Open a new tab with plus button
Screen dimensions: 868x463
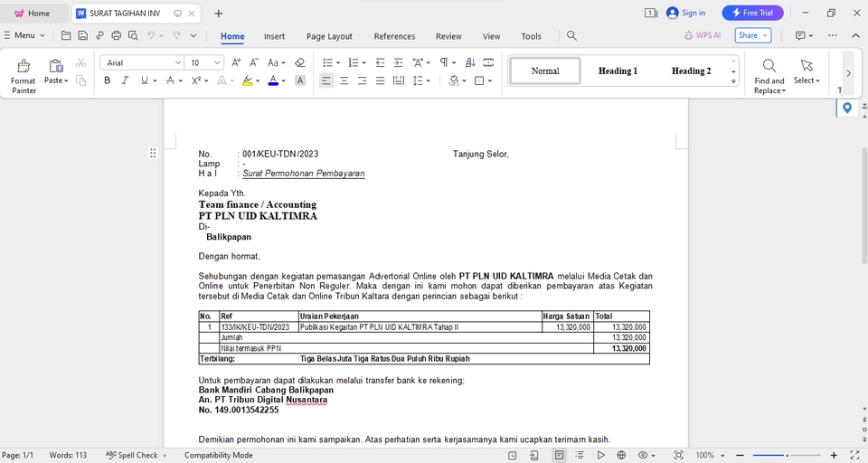(218, 14)
